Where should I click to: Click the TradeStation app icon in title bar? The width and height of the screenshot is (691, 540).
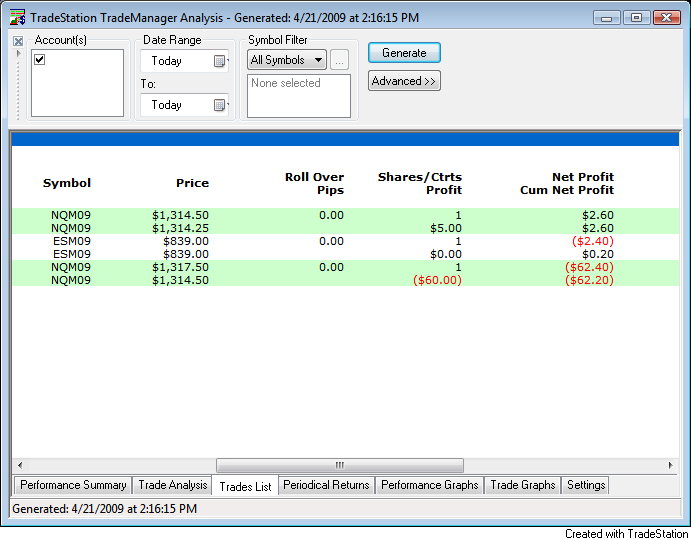[x=18, y=17]
